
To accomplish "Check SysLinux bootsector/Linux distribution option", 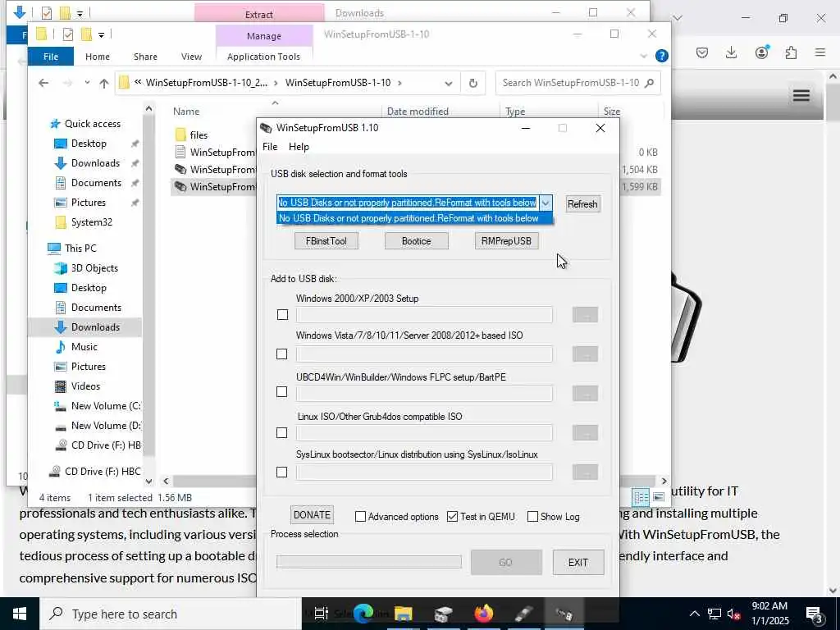I will [x=282, y=472].
